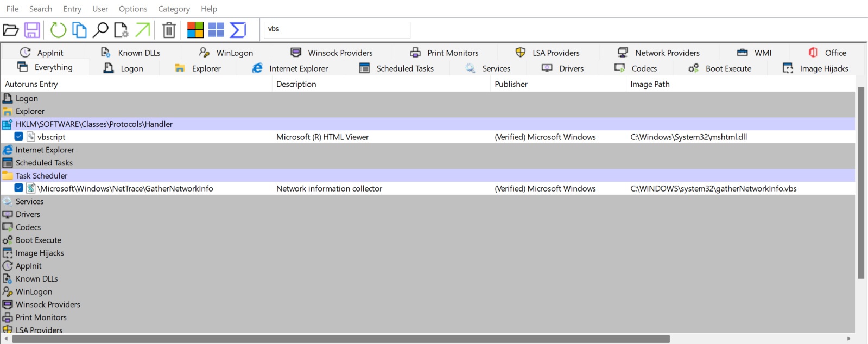This screenshot has height=344, width=868.
Task: Switch to the Codecs tab
Action: [x=636, y=68]
